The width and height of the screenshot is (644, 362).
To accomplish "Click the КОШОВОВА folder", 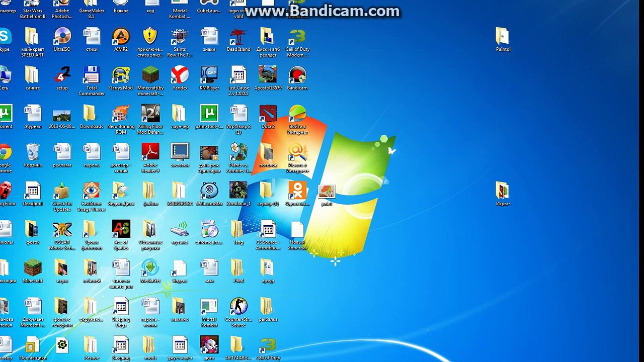I will click(180, 194).
